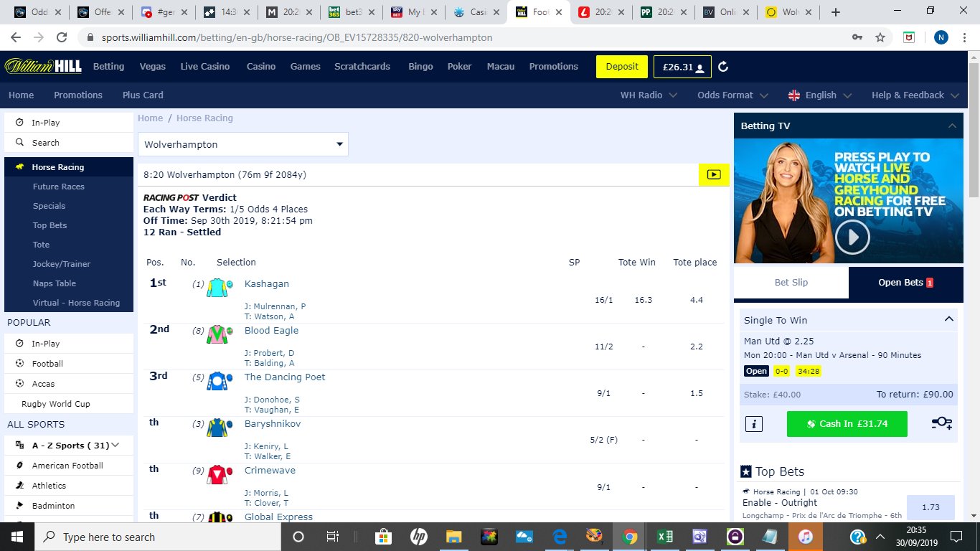
Task: Click Blood Eagle jockey silks icon
Action: [220, 334]
